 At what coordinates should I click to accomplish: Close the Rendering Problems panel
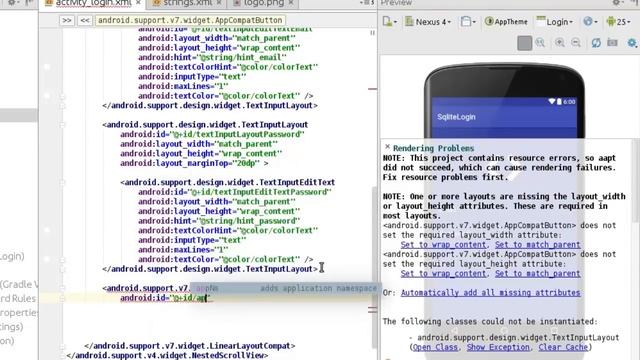tap(387, 147)
